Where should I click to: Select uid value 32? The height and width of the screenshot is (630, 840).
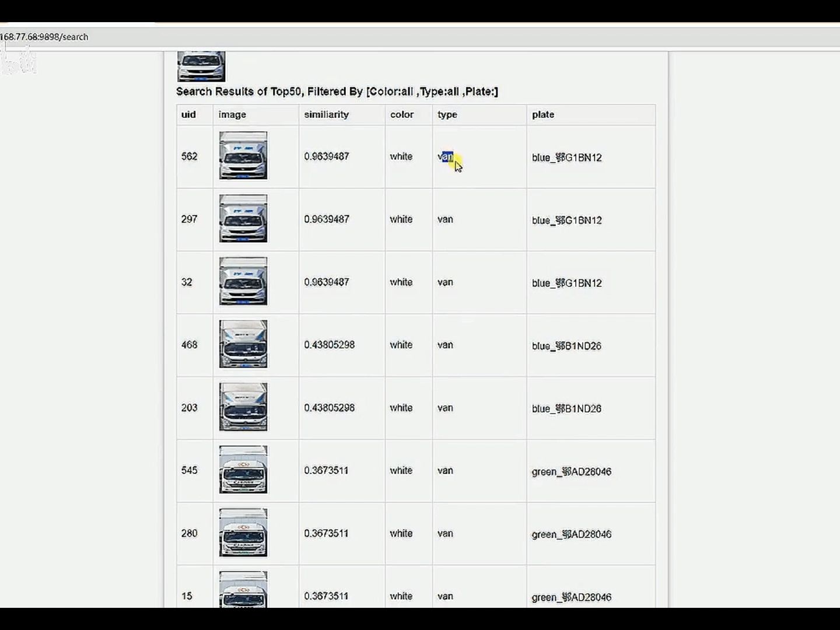tap(187, 282)
